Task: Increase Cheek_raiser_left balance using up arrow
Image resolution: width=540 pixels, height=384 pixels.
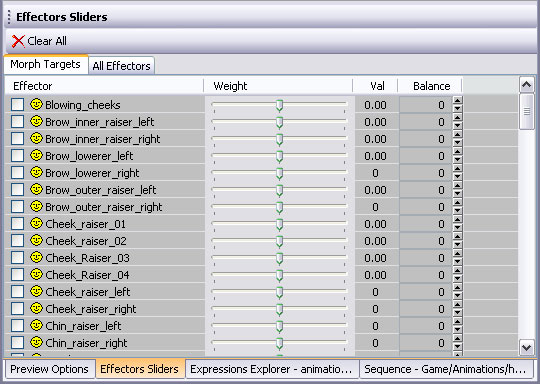Action: tap(457, 288)
